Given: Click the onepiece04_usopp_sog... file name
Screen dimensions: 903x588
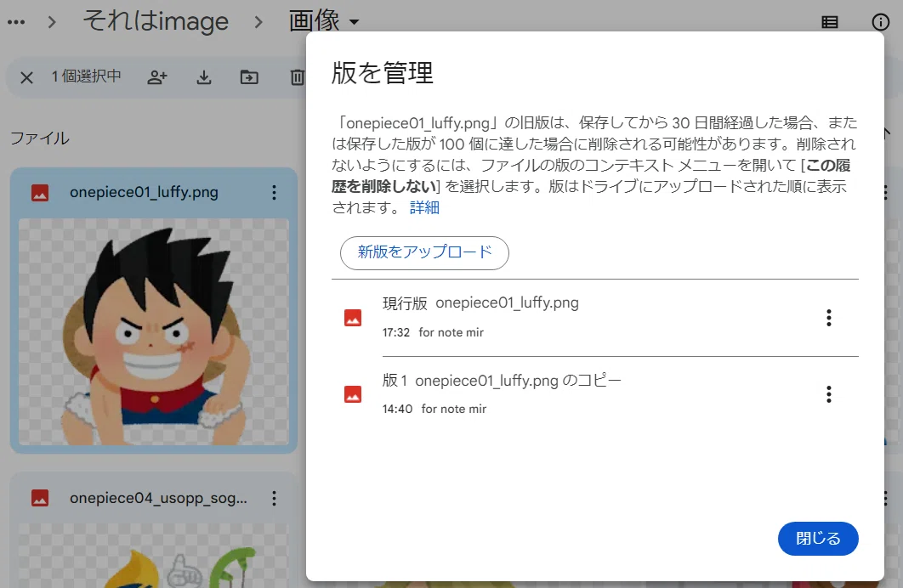Looking at the screenshot, I should [158, 498].
